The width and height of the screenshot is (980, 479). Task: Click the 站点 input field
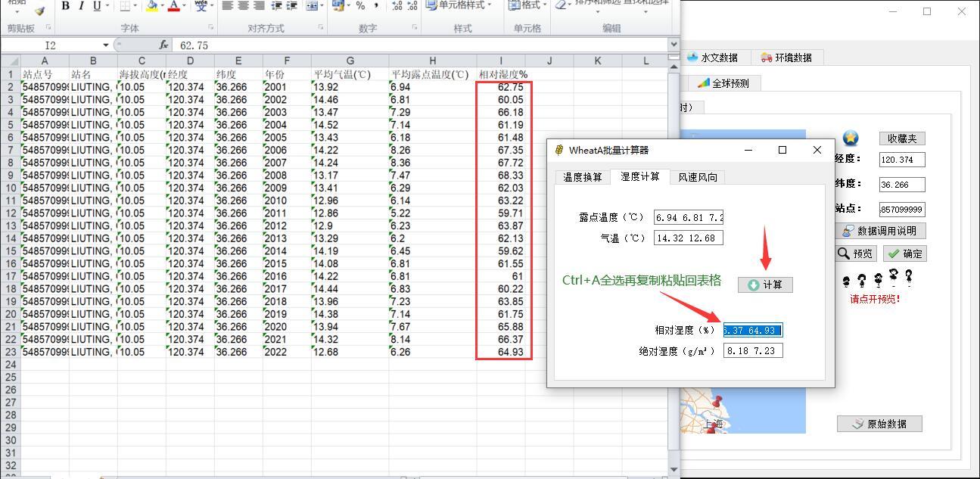click(902, 210)
